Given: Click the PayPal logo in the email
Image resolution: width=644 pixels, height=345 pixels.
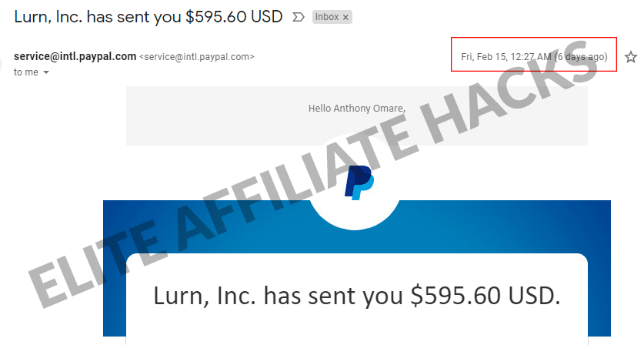Looking at the screenshot, I should pyautogui.click(x=359, y=183).
